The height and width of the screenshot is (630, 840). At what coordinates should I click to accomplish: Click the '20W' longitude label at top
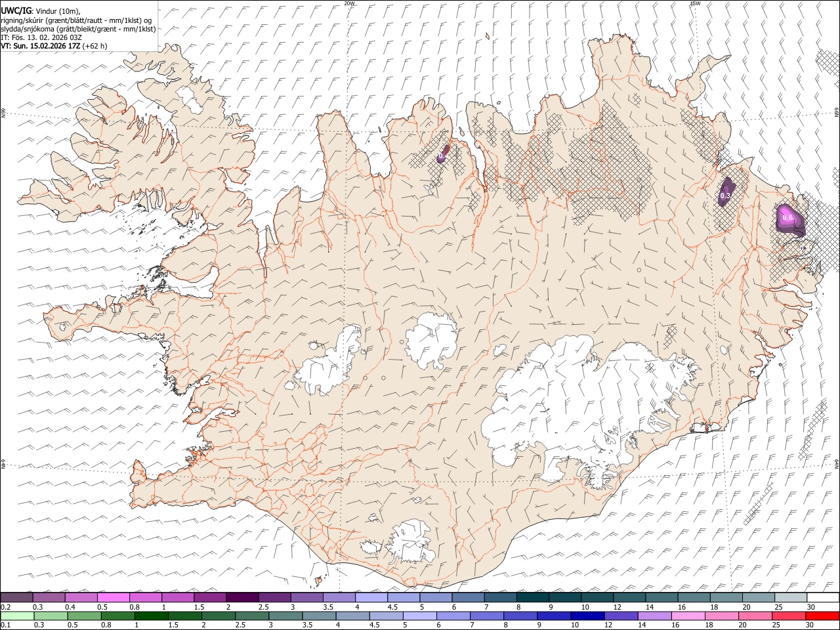pos(349,3)
